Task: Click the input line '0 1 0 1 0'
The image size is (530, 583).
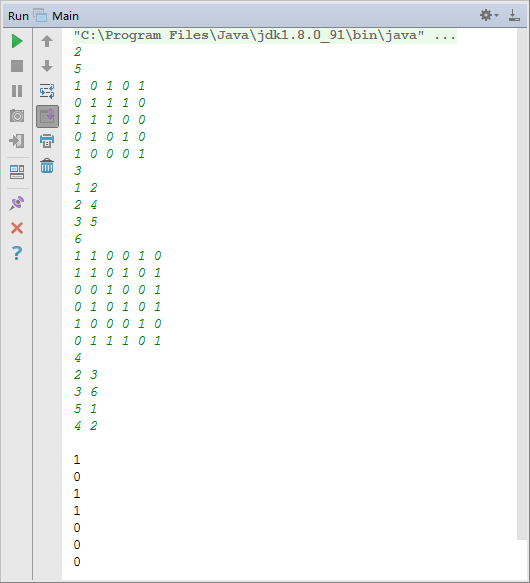Action: tap(109, 137)
